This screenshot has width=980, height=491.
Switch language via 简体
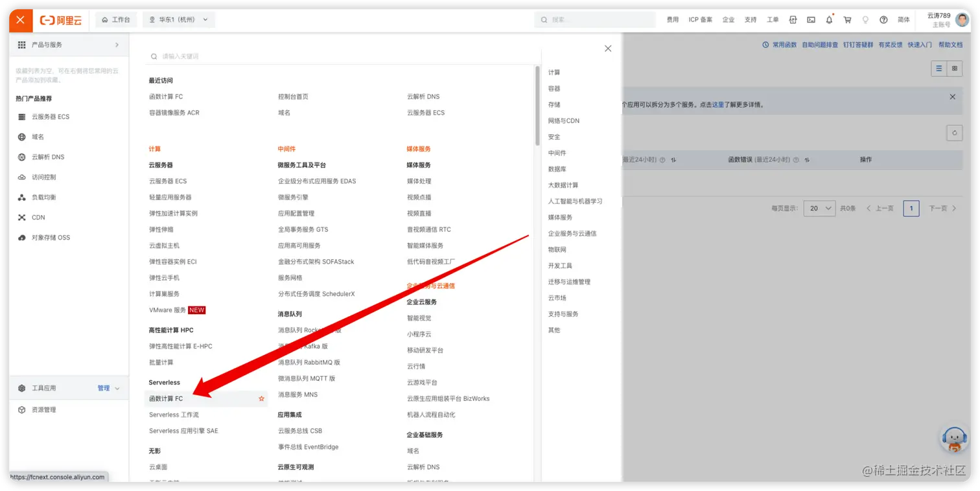pyautogui.click(x=904, y=20)
